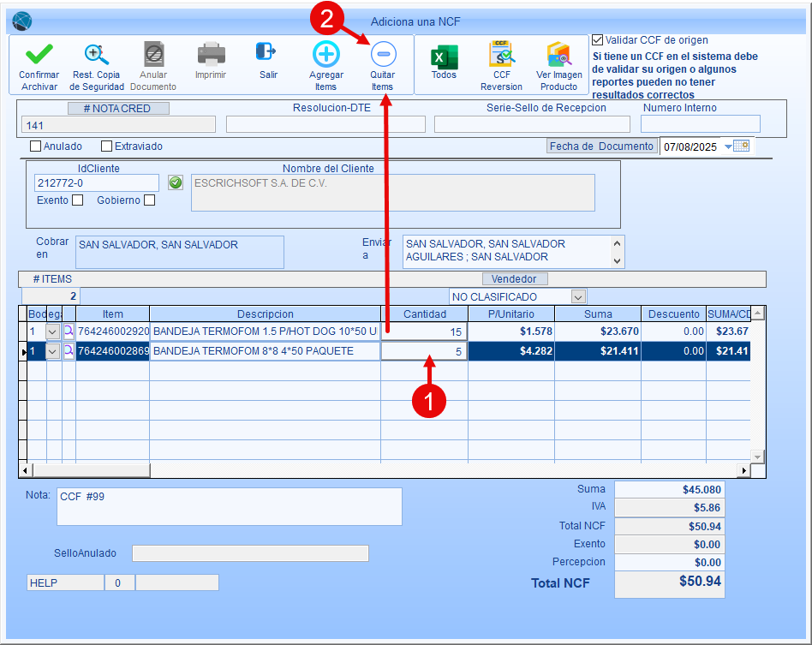Click the IdCliente field showing 212772-0

97,183
